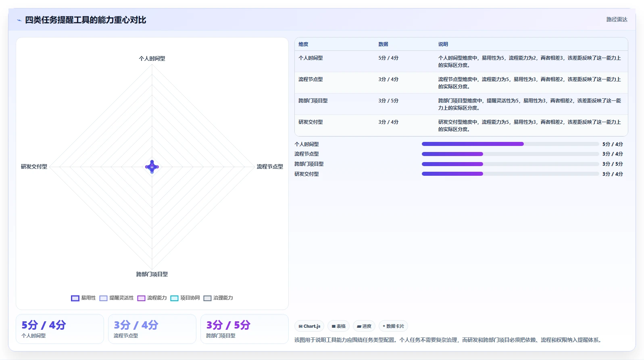Open the 5分 / 4分 个人时间型 card
The image size is (644, 360).
(x=60, y=329)
